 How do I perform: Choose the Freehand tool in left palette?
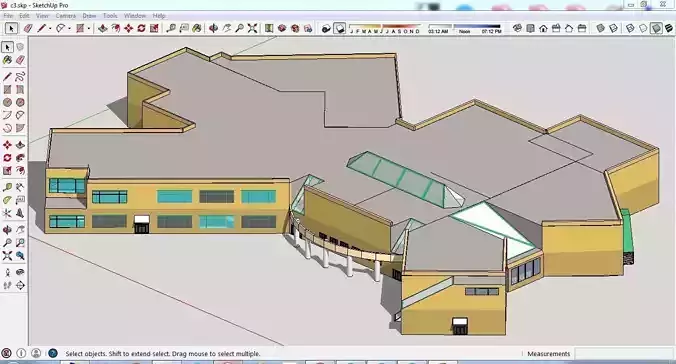20,77
